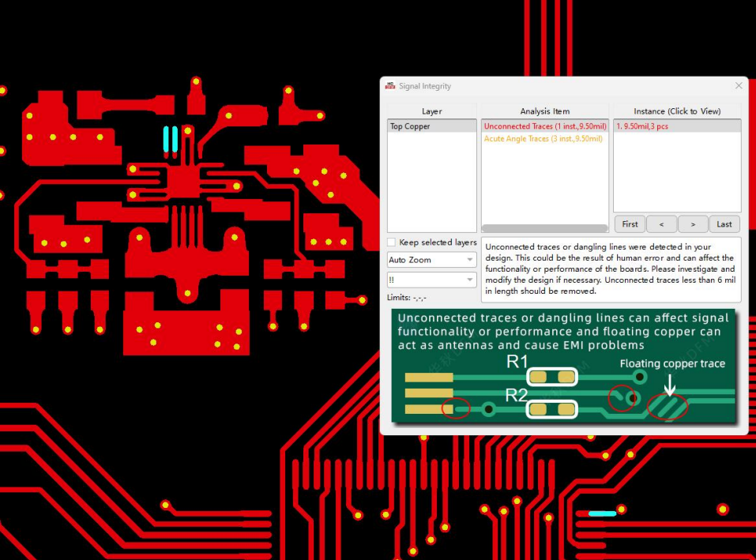
Task: Close the Signal Integrity dialog
Action: pyautogui.click(x=739, y=85)
